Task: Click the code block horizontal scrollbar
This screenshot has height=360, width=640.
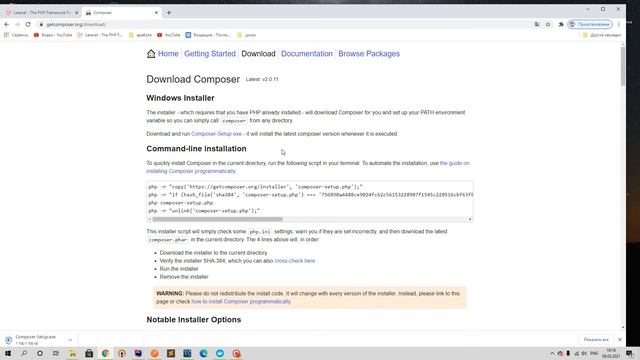Action: (x=218, y=219)
